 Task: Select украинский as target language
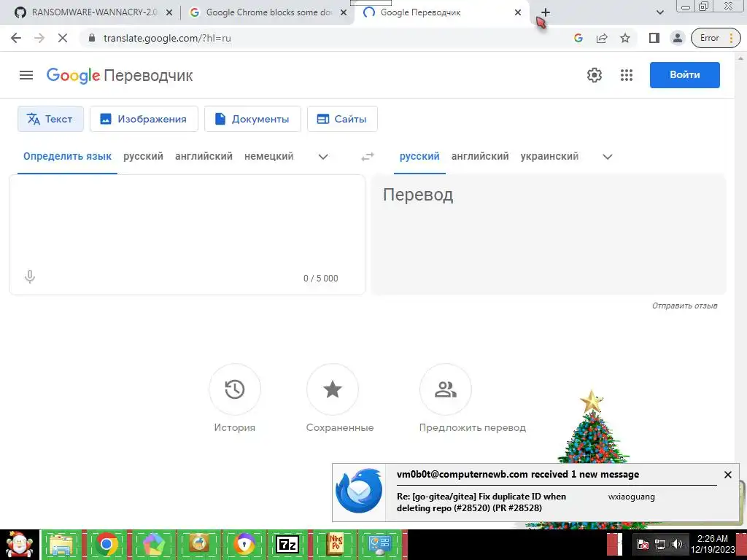[x=549, y=156]
